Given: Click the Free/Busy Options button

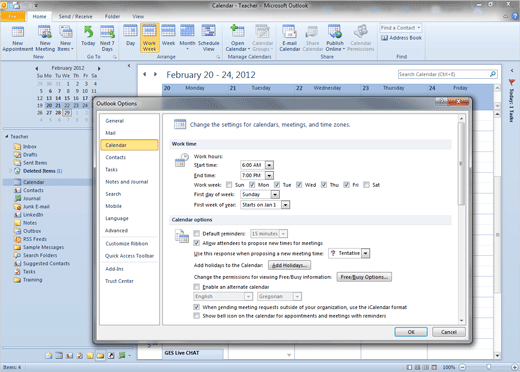Looking at the screenshot, I should [364, 277].
